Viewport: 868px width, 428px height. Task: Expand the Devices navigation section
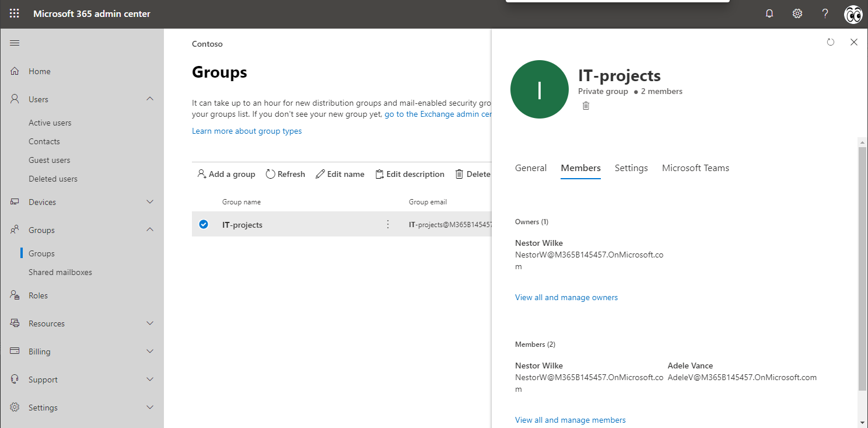pyautogui.click(x=150, y=202)
